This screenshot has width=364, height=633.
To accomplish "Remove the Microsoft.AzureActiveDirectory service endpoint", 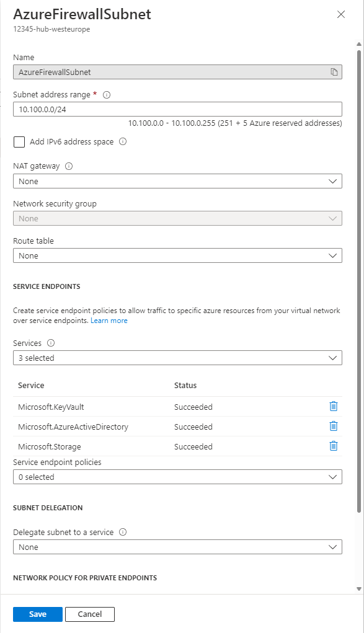I will pyautogui.click(x=334, y=426).
